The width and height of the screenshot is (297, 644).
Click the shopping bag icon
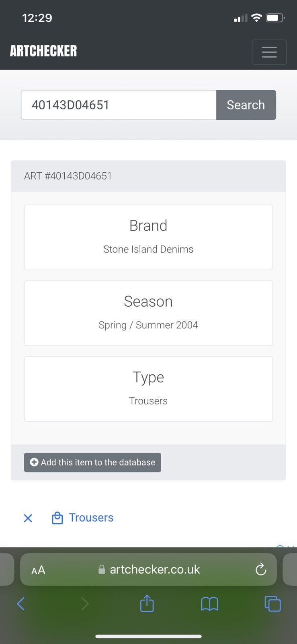[57, 518]
